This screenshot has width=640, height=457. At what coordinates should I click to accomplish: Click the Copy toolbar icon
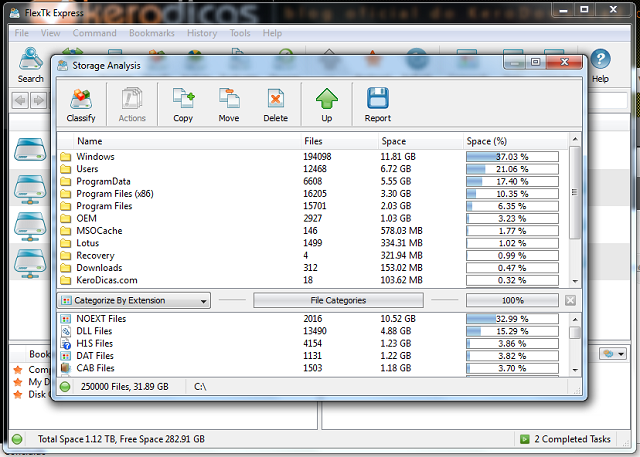click(x=183, y=105)
